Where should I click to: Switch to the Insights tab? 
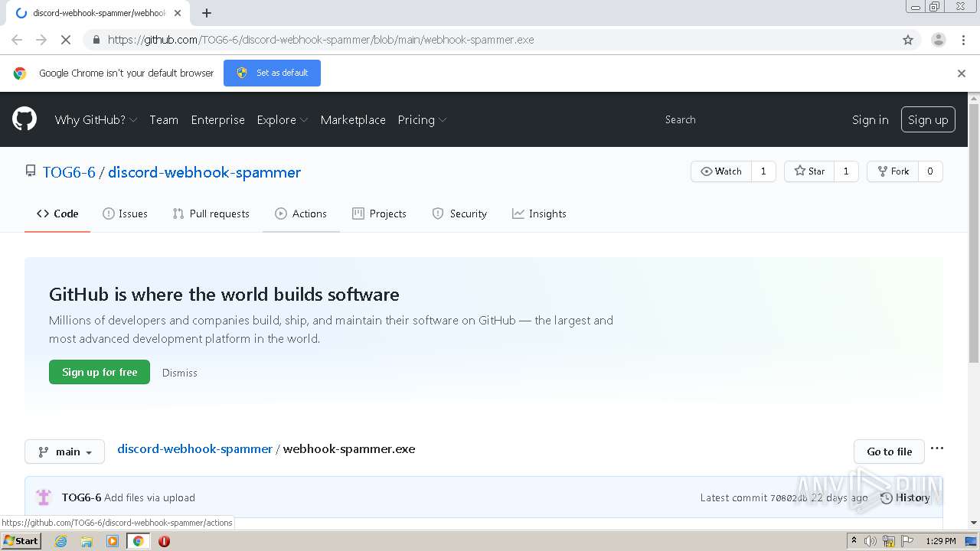coord(539,214)
